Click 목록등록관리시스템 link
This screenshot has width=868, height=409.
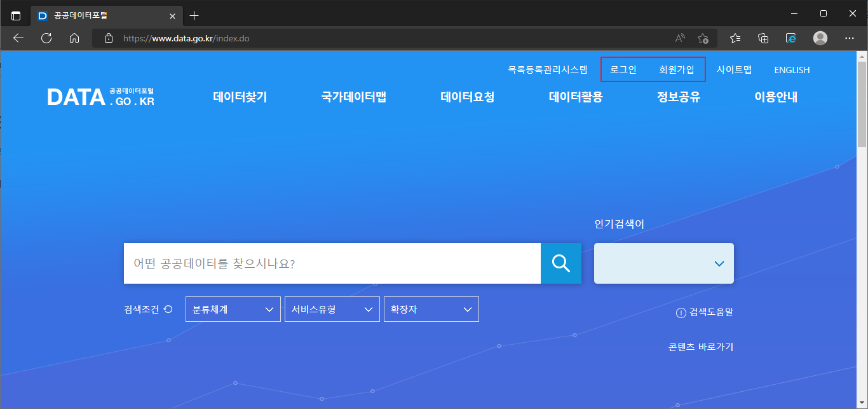[548, 70]
